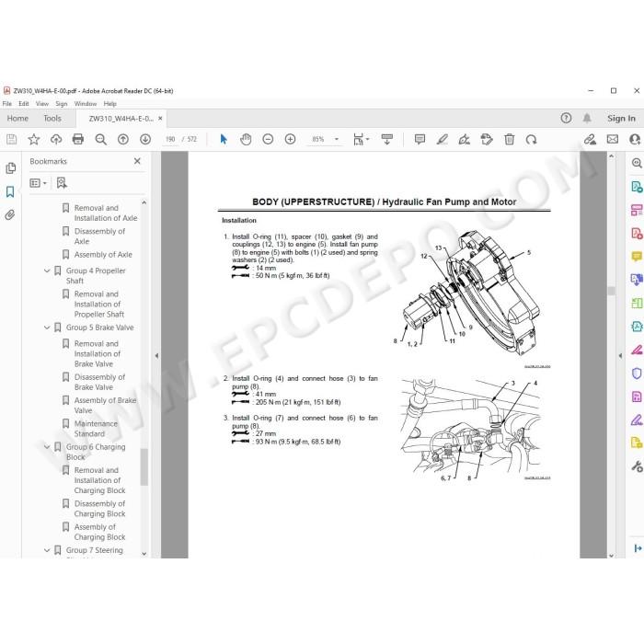Click the cloud upload icon
This screenshot has width=644, height=644.
(x=56, y=140)
